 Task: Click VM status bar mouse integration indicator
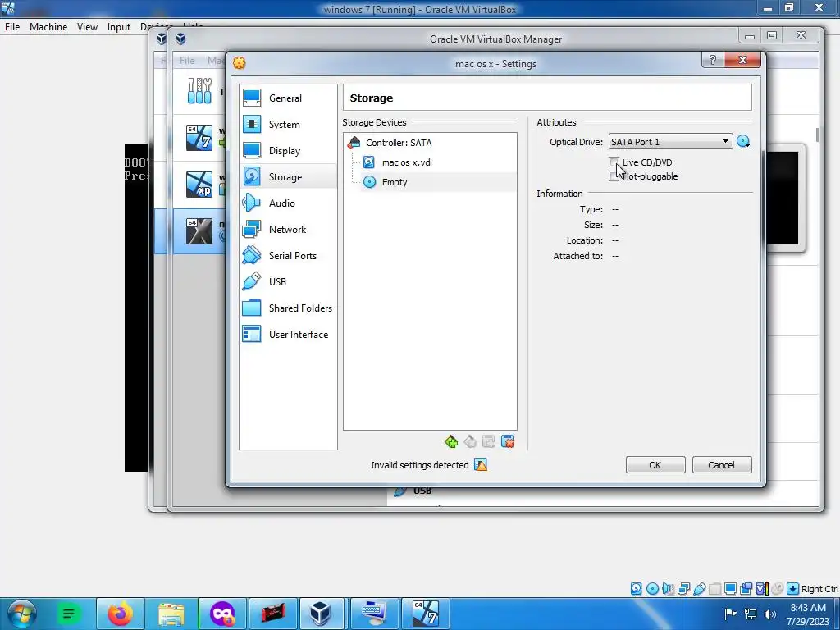(777, 589)
